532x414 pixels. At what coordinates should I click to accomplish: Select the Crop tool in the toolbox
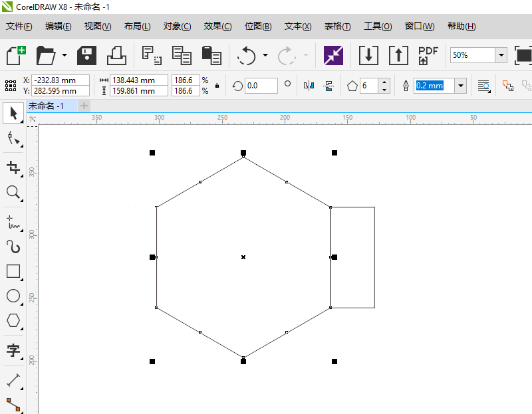(13, 167)
